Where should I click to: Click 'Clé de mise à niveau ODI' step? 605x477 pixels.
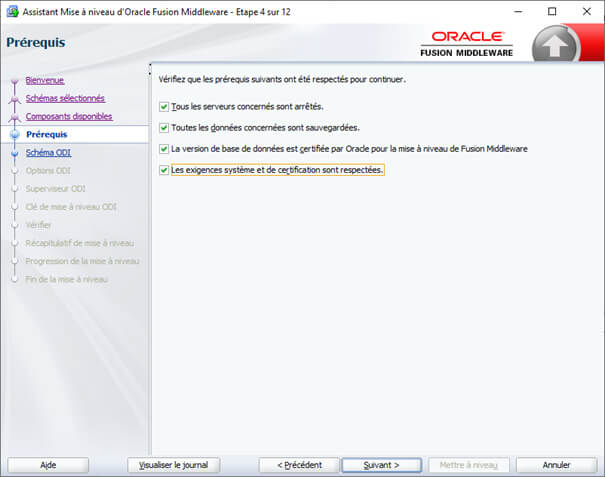tap(71, 207)
